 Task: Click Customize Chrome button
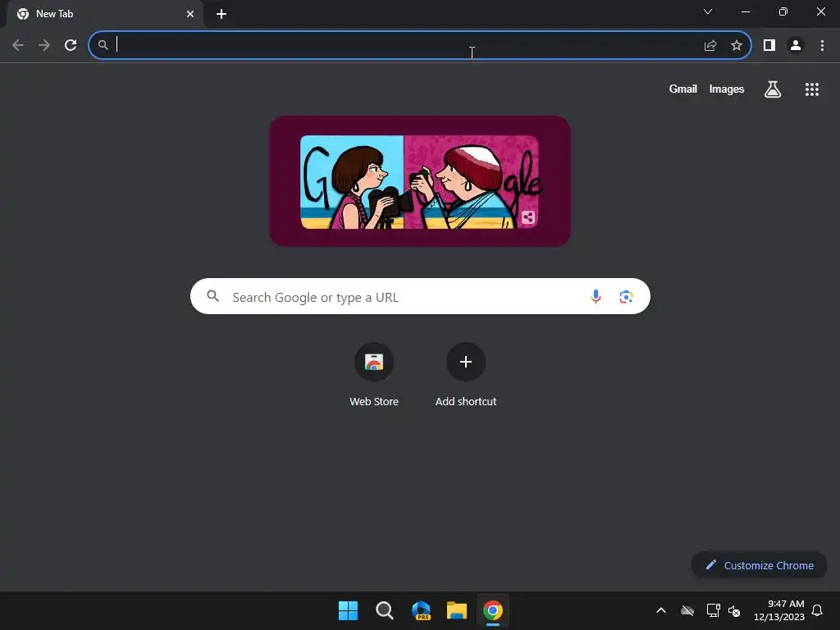pyautogui.click(x=759, y=565)
